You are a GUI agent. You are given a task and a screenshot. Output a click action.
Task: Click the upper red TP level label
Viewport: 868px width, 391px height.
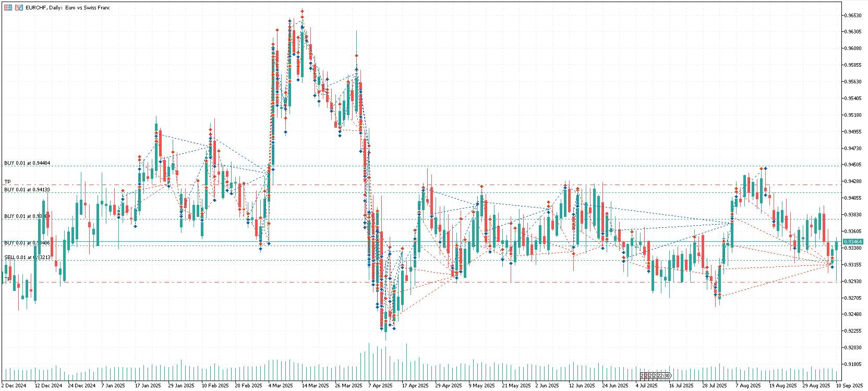[7, 182]
